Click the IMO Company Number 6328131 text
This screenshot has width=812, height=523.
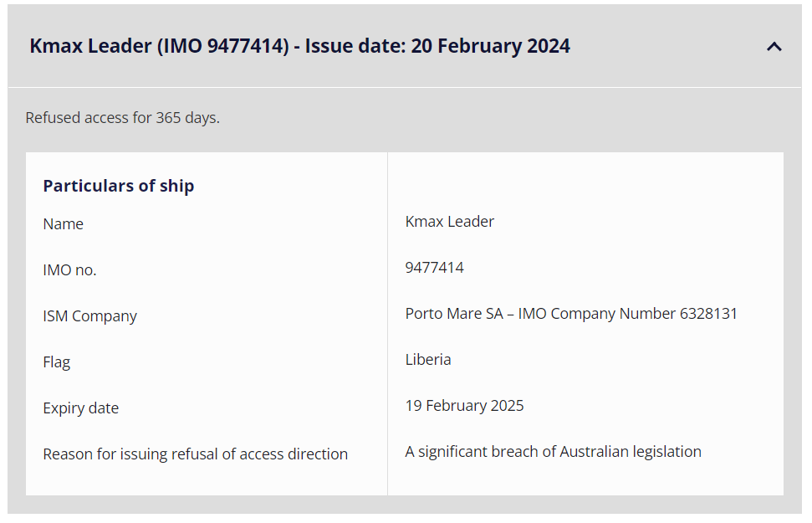pyautogui.click(x=628, y=314)
